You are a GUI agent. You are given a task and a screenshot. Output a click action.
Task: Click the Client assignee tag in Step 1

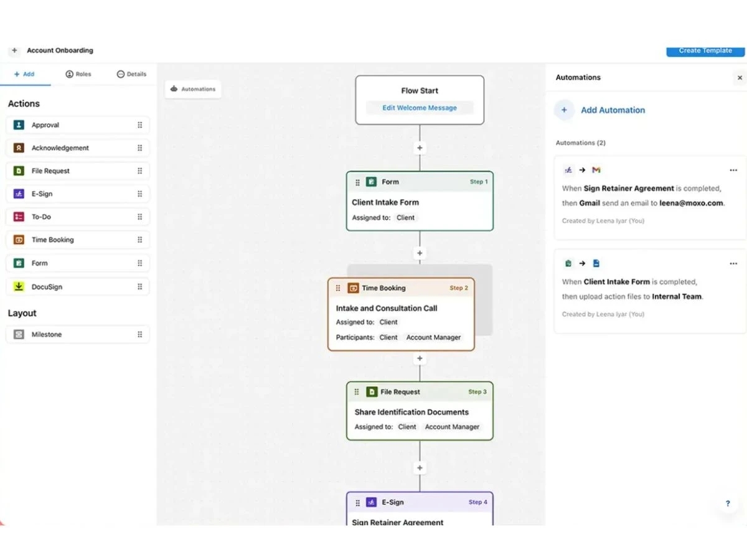coord(406,218)
